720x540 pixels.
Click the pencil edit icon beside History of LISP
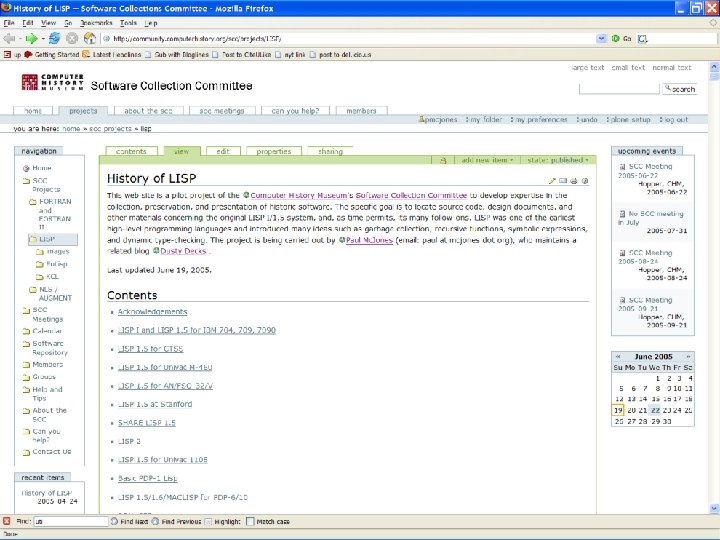pyautogui.click(x=552, y=181)
